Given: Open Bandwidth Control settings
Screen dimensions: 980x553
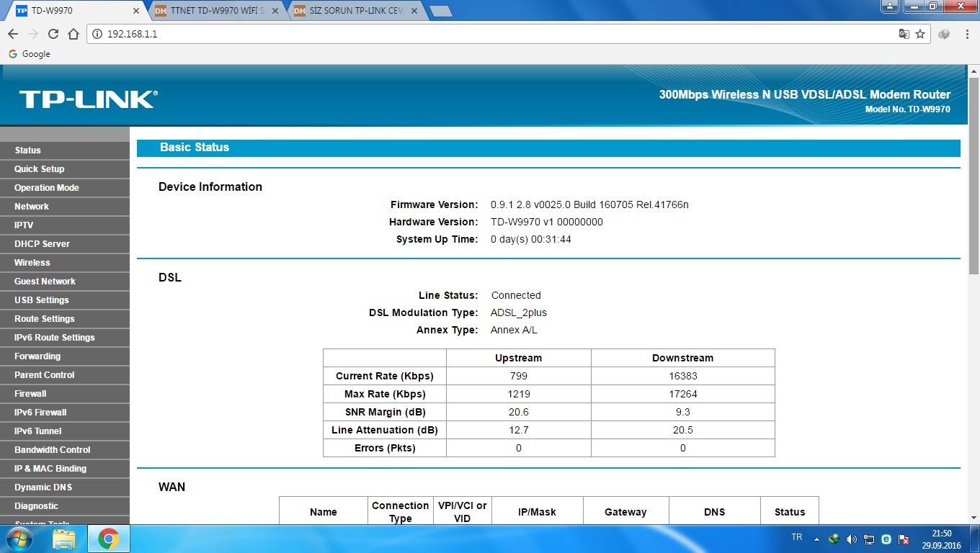Looking at the screenshot, I should [x=65, y=449].
